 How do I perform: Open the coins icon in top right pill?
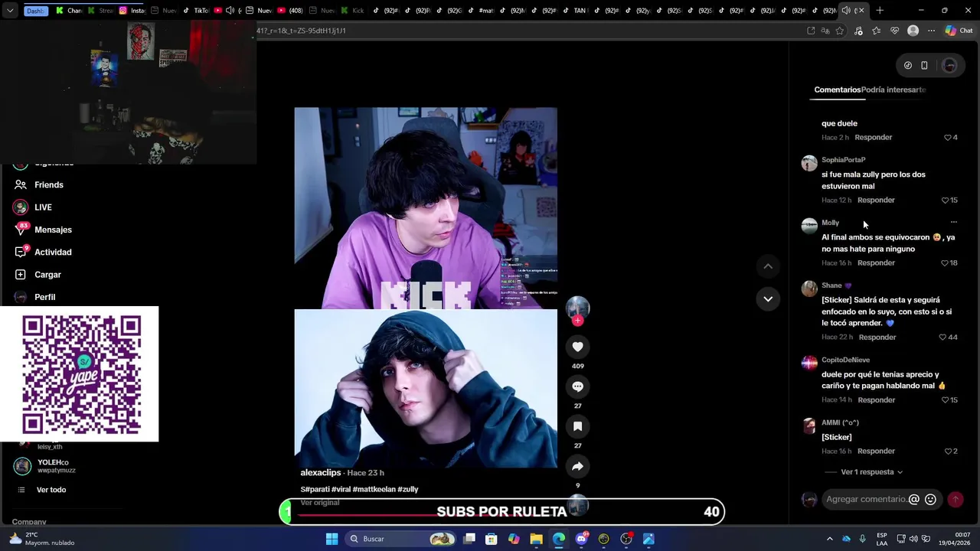908,65
